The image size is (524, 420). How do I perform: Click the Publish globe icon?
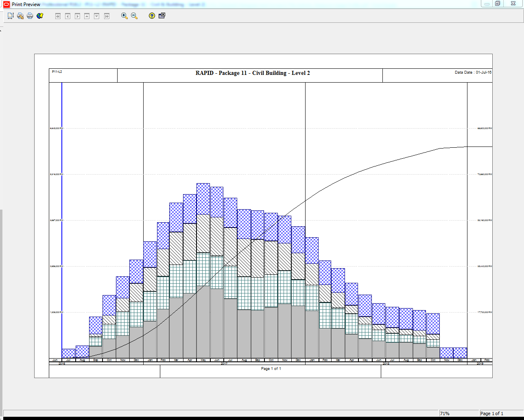pos(40,16)
